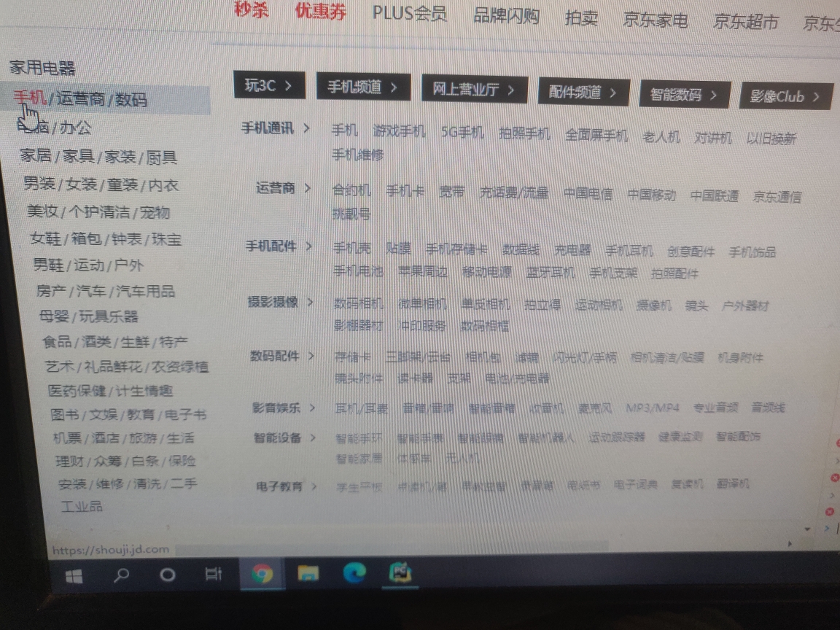
Task: Open the 5G手机 link
Action: (x=462, y=132)
